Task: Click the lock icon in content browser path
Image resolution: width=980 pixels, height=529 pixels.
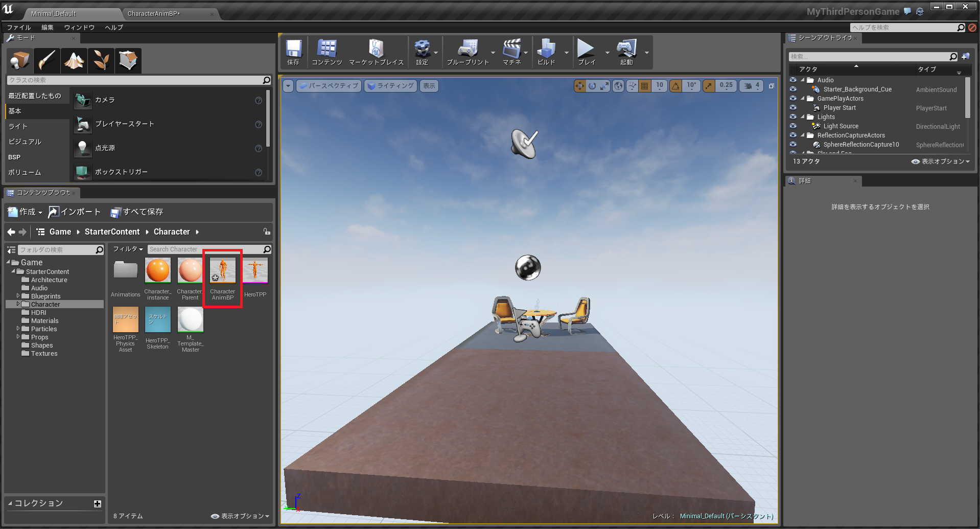Action: click(x=267, y=232)
